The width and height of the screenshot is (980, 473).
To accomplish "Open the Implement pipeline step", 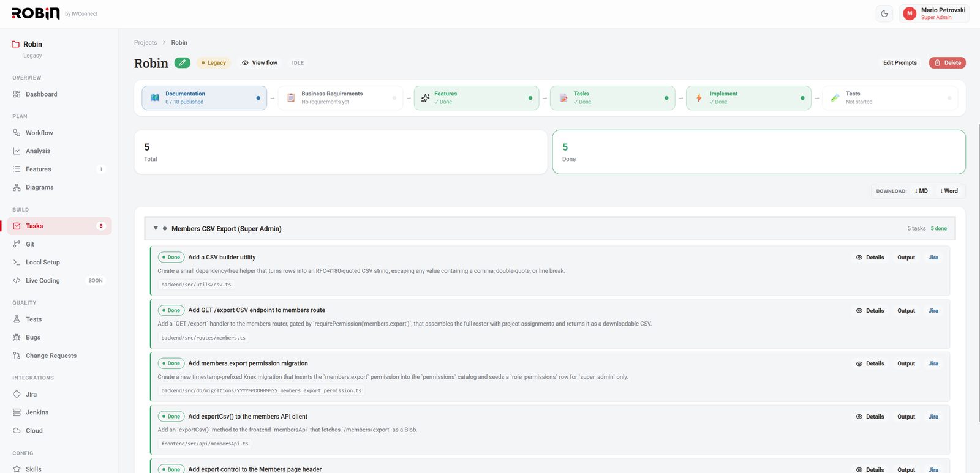I will point(748,98).
